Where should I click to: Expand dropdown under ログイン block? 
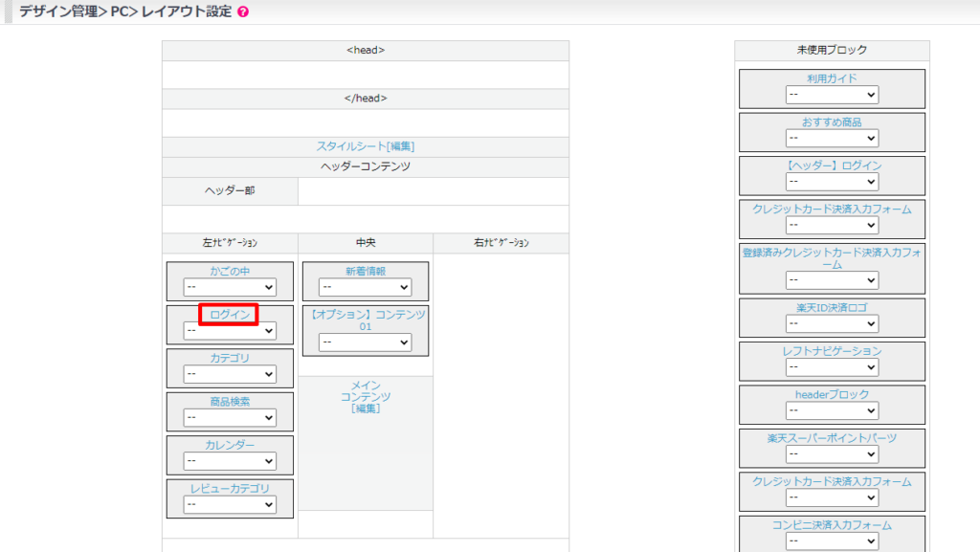pos(230,331)
